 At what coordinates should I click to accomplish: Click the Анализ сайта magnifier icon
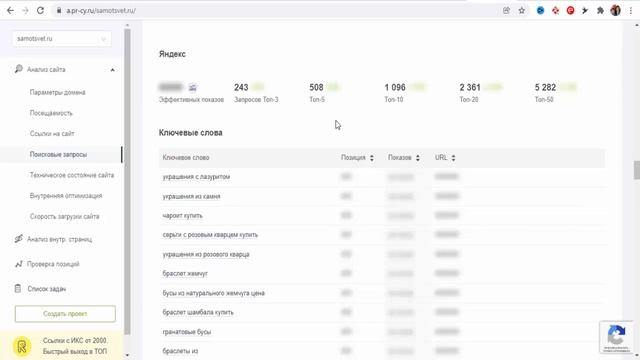tap(18, 69)
